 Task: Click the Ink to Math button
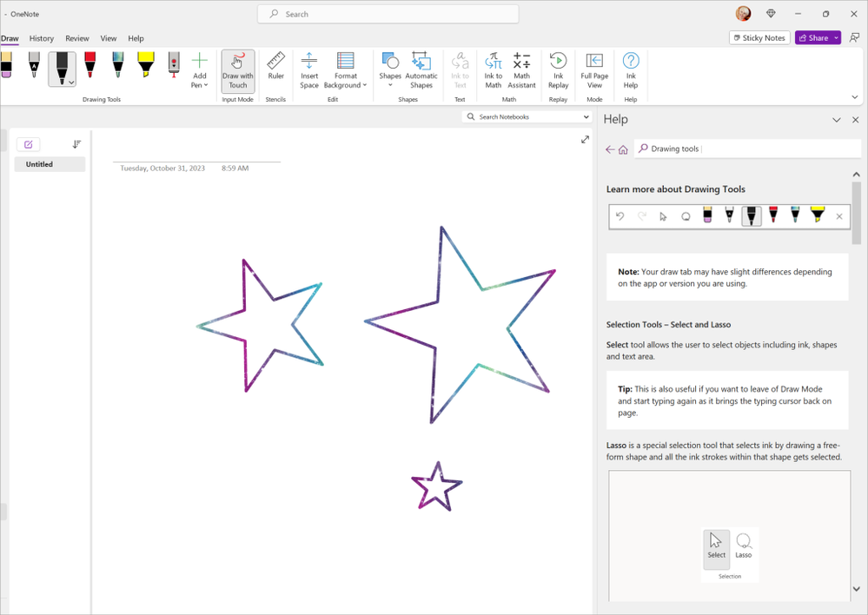(x=494, y=71)
